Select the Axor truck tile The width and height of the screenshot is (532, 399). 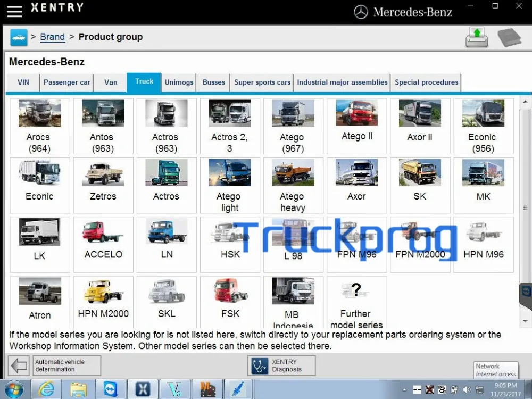[x=357, y=185]
